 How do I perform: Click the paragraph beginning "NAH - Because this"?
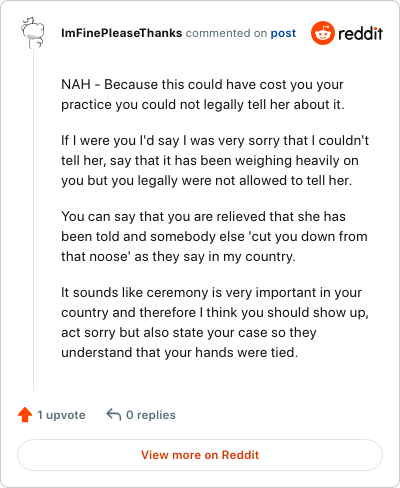203,94
